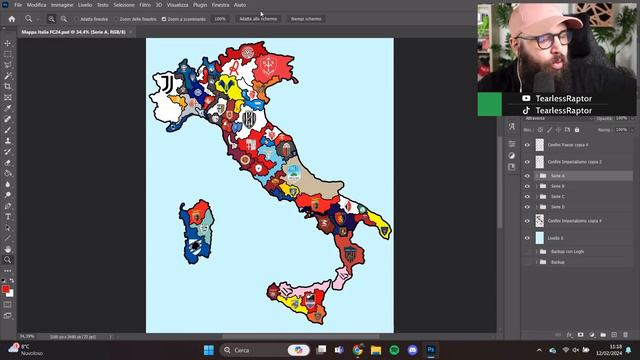This screenshot has height=360, width=640.
Task: Open the blending mode dropdown Attraversa
Action: tap(558, 118)
